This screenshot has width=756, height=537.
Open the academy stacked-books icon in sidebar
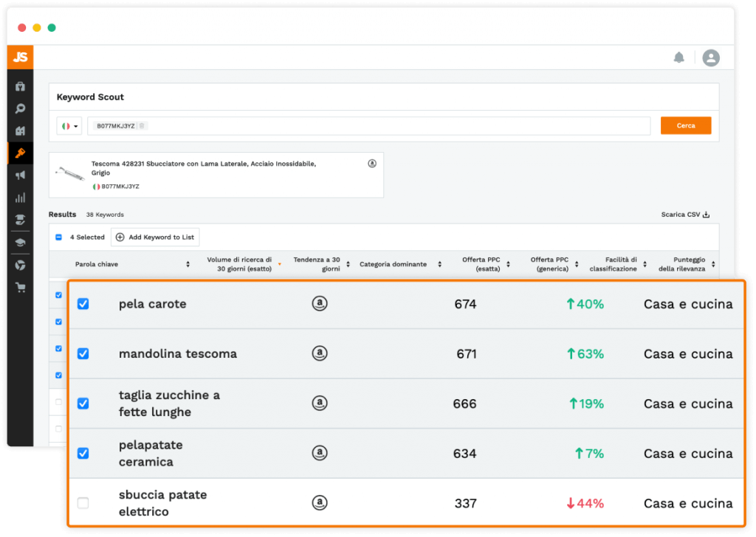click(20, 220)
